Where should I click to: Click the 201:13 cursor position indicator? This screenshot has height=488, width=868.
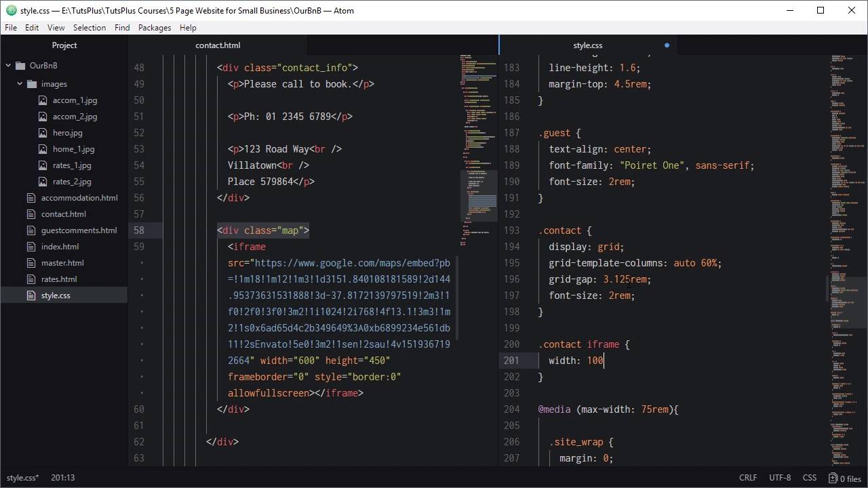(x=62, y=478)
